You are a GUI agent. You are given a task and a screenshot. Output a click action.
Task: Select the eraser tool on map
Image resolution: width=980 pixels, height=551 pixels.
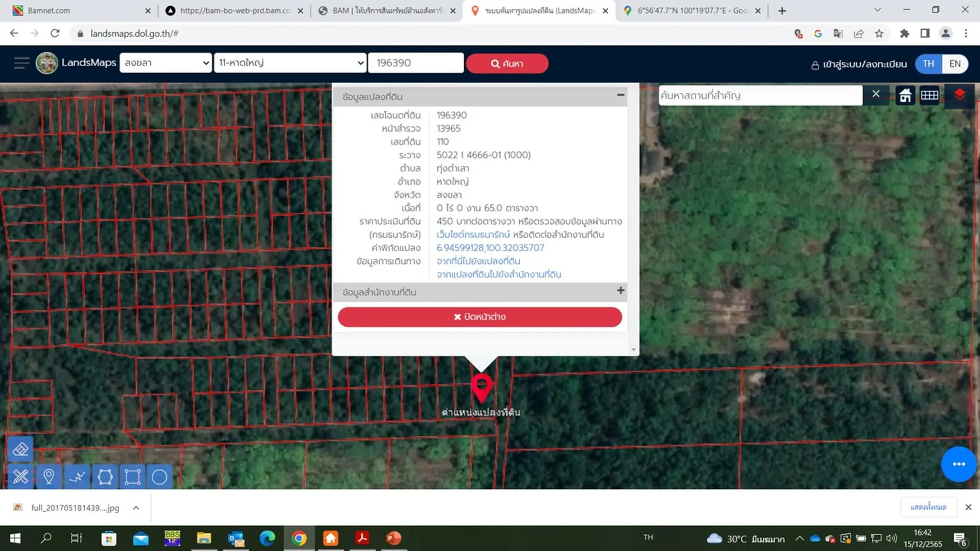pos(20,449)
